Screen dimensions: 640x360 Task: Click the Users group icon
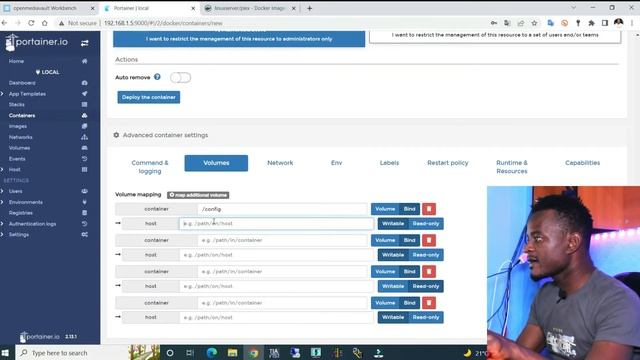84,191
